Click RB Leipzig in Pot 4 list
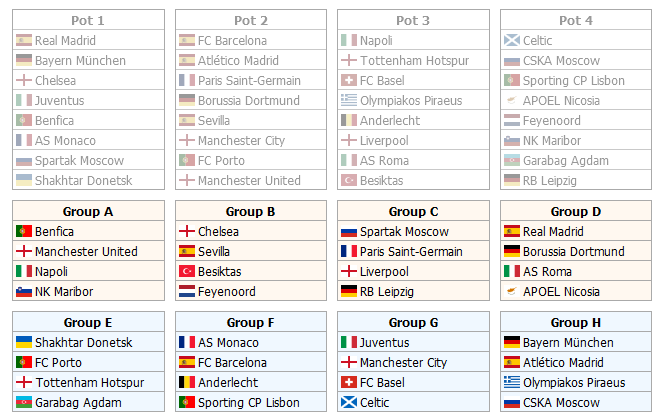 pos(549,181)
